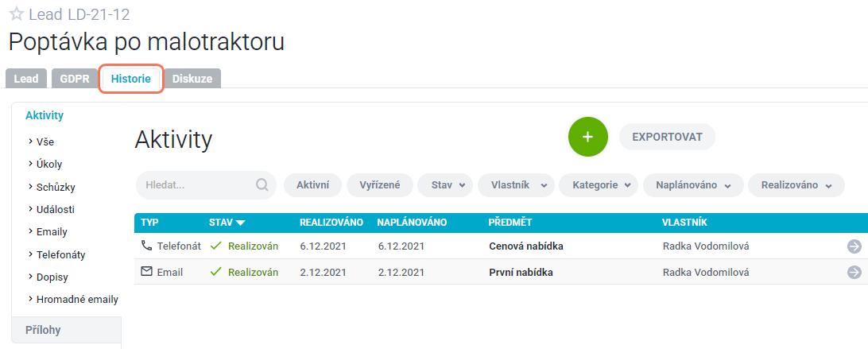Open arrow for První nabídka row

pos(854,272)
